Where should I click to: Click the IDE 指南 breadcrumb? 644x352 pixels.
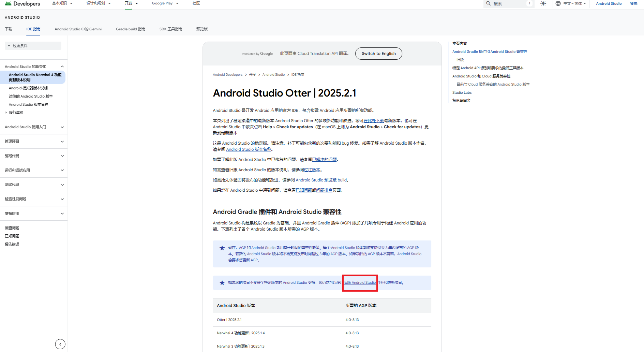tap(298, 75)
